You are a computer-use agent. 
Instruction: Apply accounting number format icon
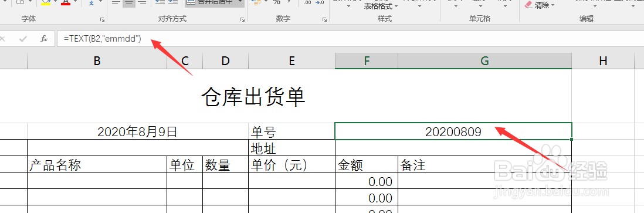tap(257, 2)
